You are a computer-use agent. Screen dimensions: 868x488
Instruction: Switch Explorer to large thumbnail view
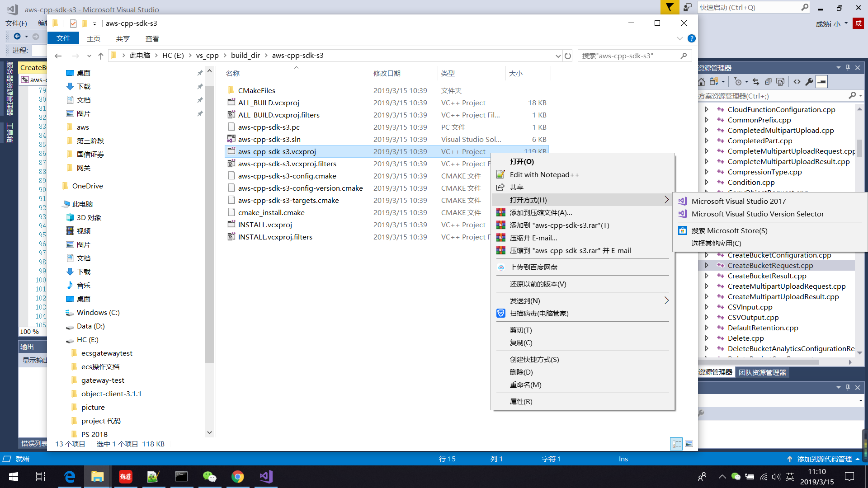coord(689,444)
